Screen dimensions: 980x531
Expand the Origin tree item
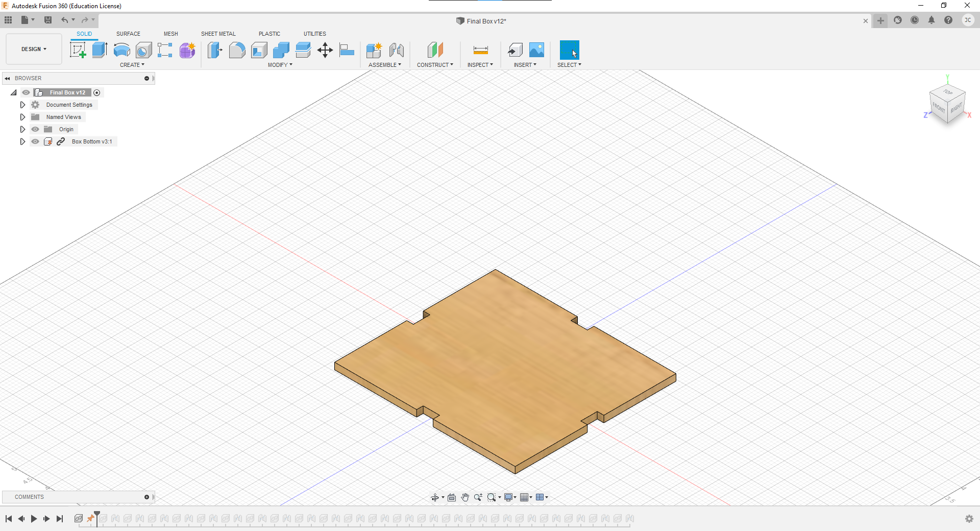click(22, 129)
